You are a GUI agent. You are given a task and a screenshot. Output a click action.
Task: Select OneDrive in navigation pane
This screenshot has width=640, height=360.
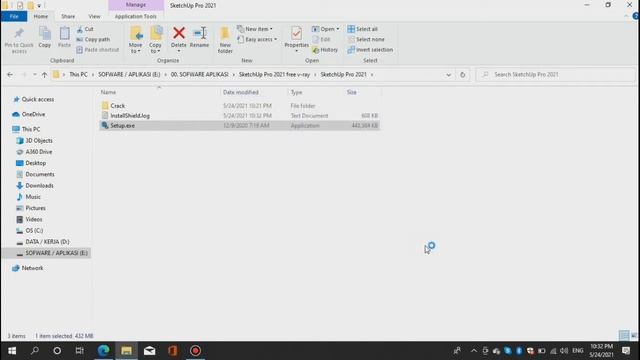[x=33, y=114]
